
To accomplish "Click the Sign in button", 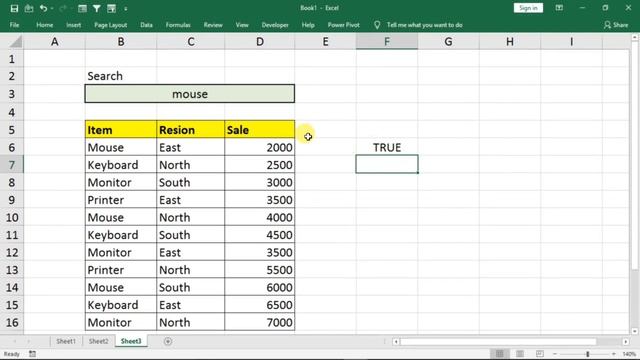I will click(x=528, y=8).
